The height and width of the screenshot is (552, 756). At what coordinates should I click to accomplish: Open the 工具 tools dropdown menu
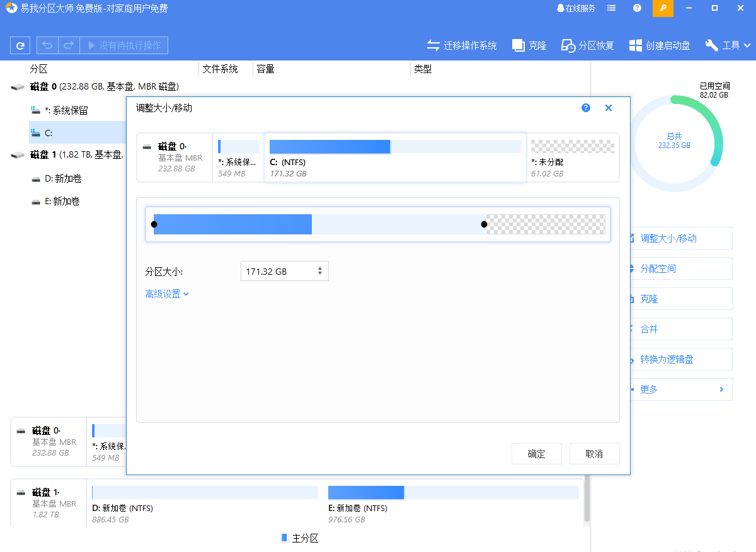pos(728,45)
